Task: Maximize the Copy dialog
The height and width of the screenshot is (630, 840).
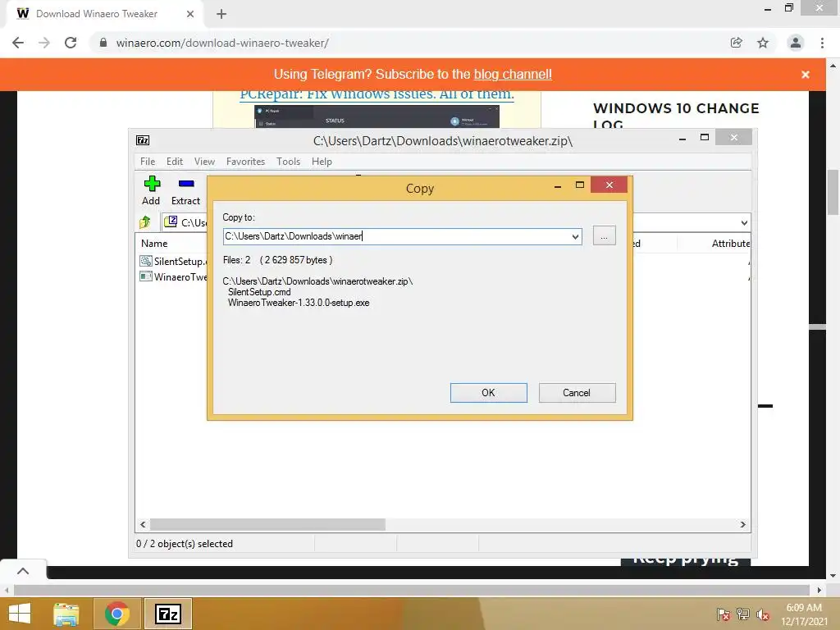Action: [x=580, y=185]
